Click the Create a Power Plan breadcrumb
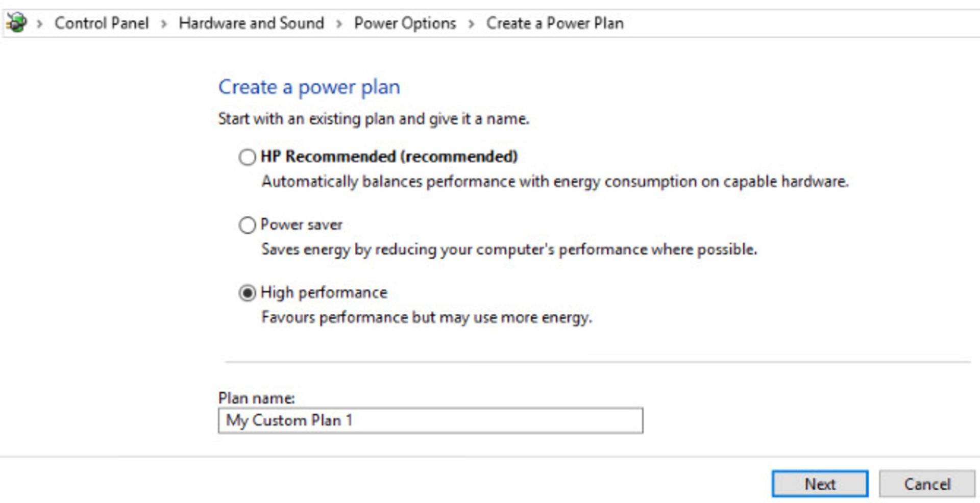The image size is (980, 503). pos(555,23)
